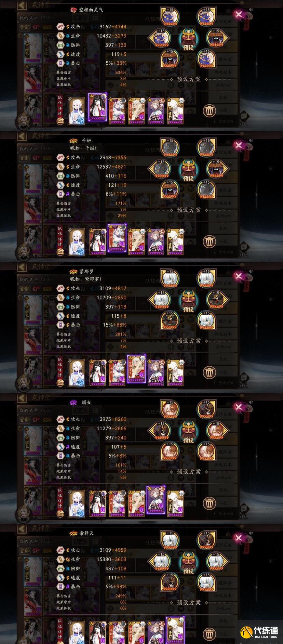Switch to 全部 tab in 紧那罗 panel

[x=25, y=289]
